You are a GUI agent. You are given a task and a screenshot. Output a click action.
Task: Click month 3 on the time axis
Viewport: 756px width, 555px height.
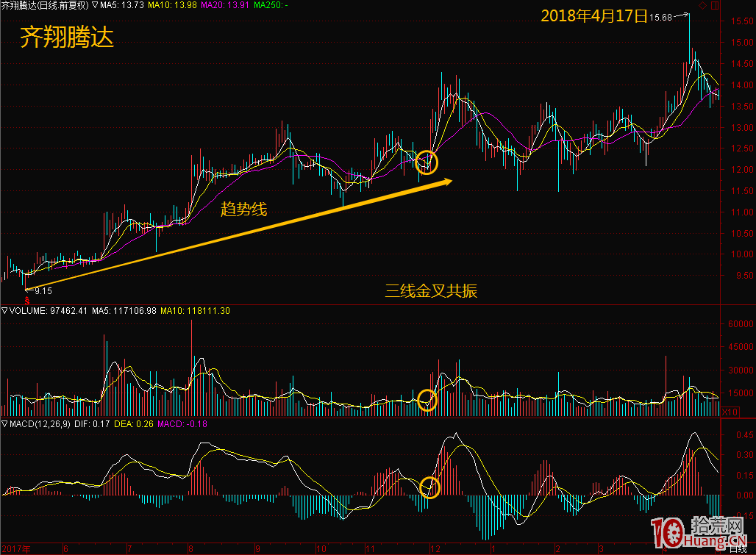click(x=602, y=548)
